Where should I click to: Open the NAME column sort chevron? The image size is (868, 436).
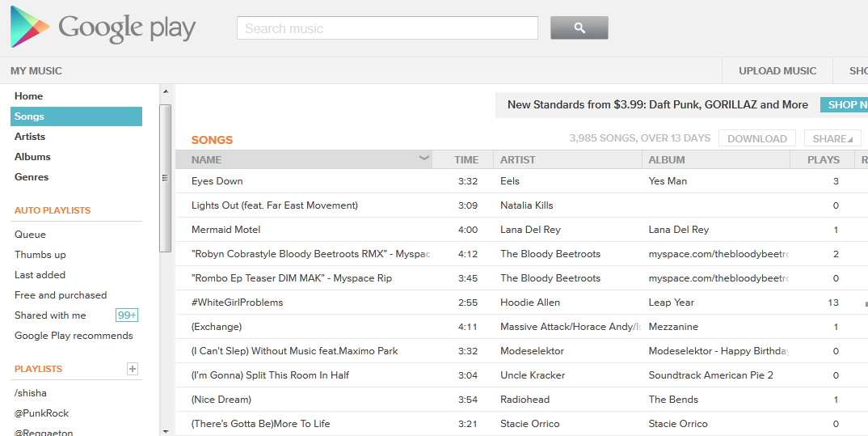coord(423,159)
